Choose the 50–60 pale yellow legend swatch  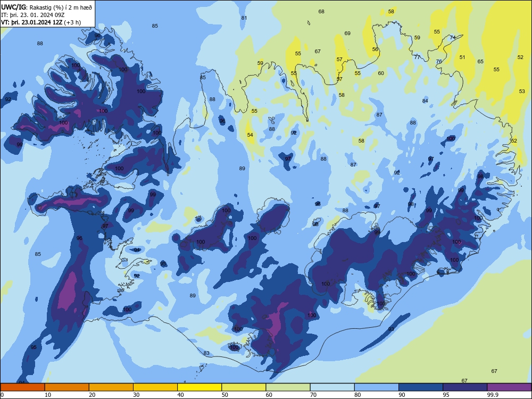(x=244, y=387)
